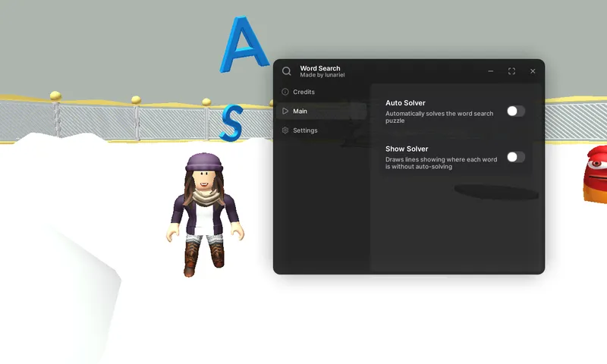Click the Credits info circle icon
The image size is (607, 364).
pyautogui.click(x=285, y=92)
